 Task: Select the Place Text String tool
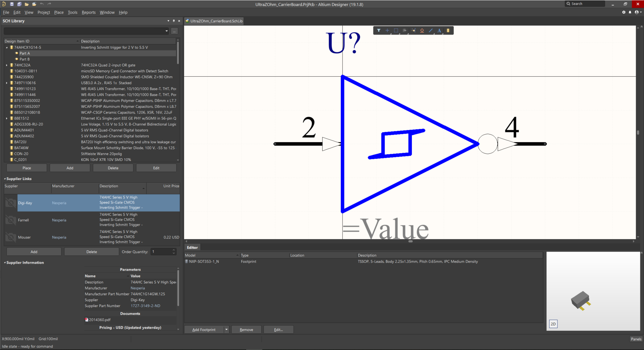click(439, 31)
